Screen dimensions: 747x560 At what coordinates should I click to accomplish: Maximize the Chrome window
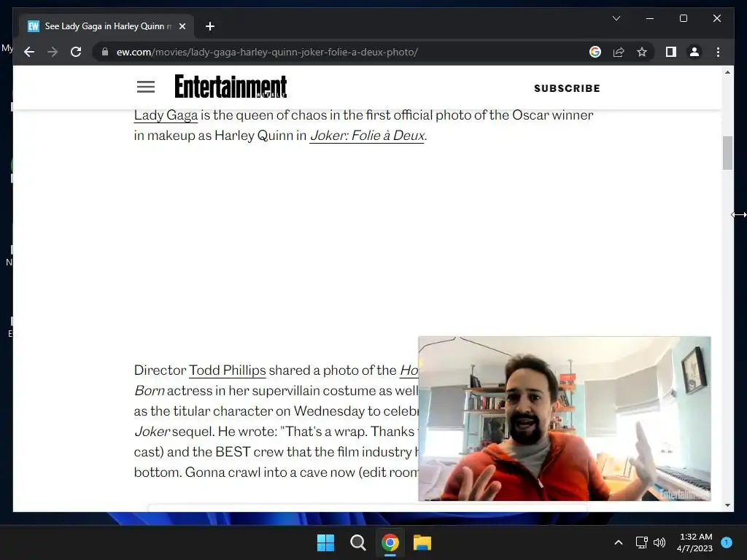(683, 18)
